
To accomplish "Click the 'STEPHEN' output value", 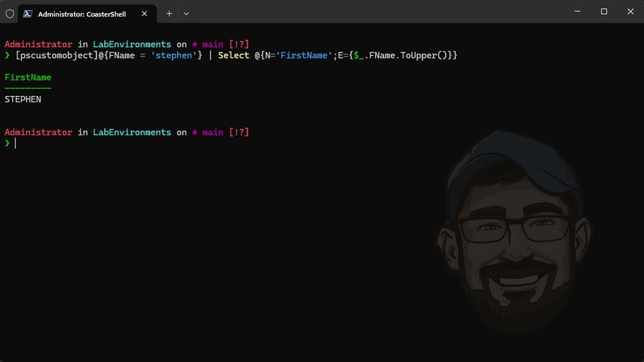I will (x=23, y=99).
